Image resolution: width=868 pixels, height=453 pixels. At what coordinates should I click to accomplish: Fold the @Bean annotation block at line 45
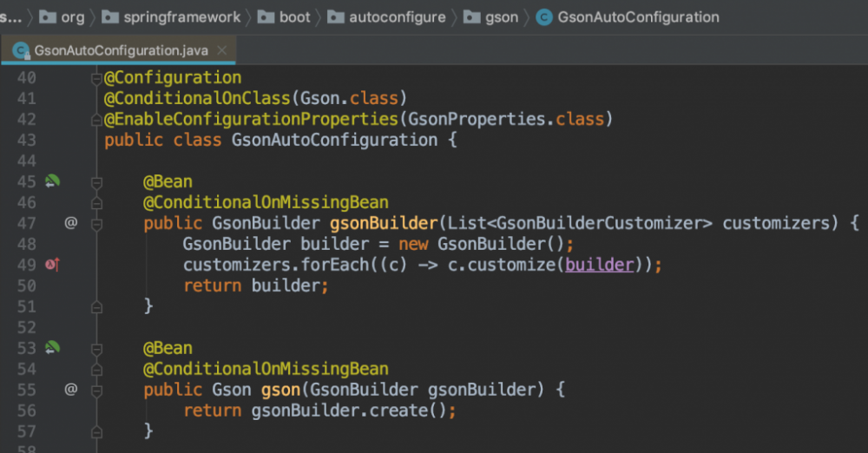click(x=96, y=182)
